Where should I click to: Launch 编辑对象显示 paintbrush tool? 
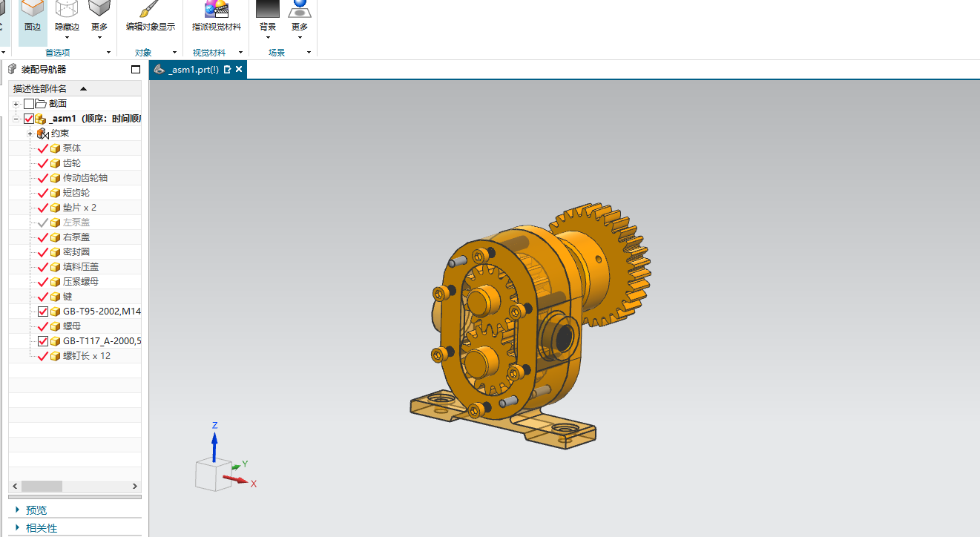(151, 18)
